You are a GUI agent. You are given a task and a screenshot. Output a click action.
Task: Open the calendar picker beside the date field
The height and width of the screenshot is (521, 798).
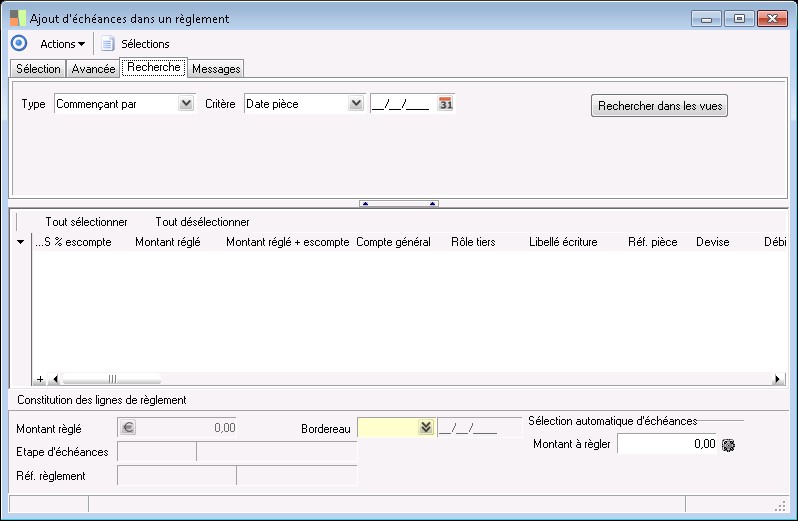[x=446, y=103]
